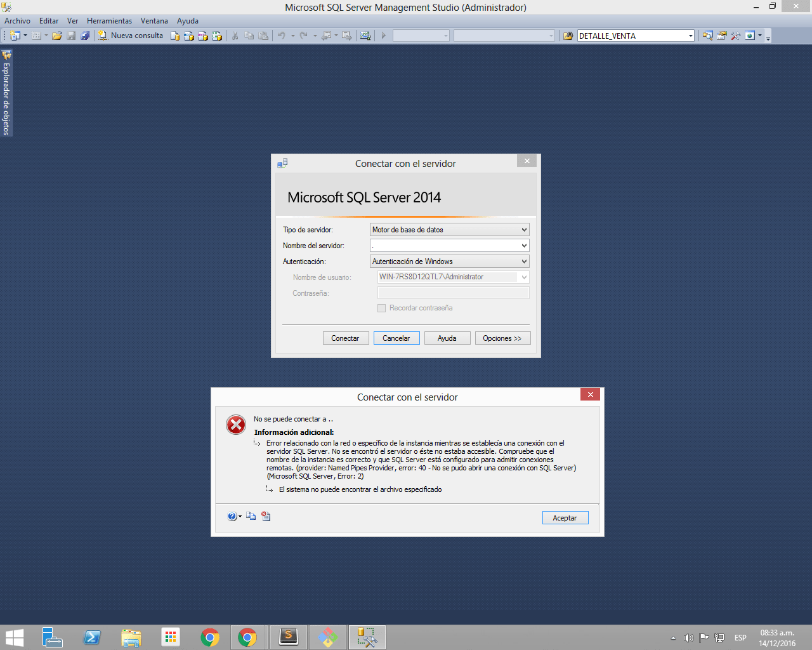Click the Redo arrow icon

coord(304,36)
